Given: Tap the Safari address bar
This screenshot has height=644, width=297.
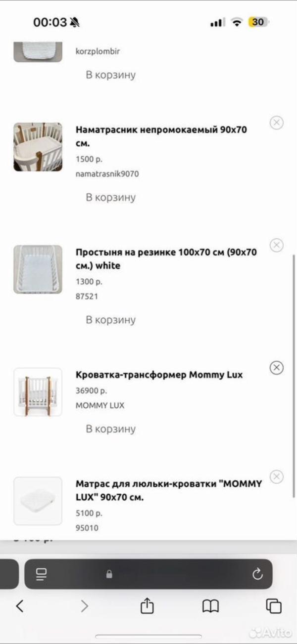Looking at the screenshot, I should point(148,574).
